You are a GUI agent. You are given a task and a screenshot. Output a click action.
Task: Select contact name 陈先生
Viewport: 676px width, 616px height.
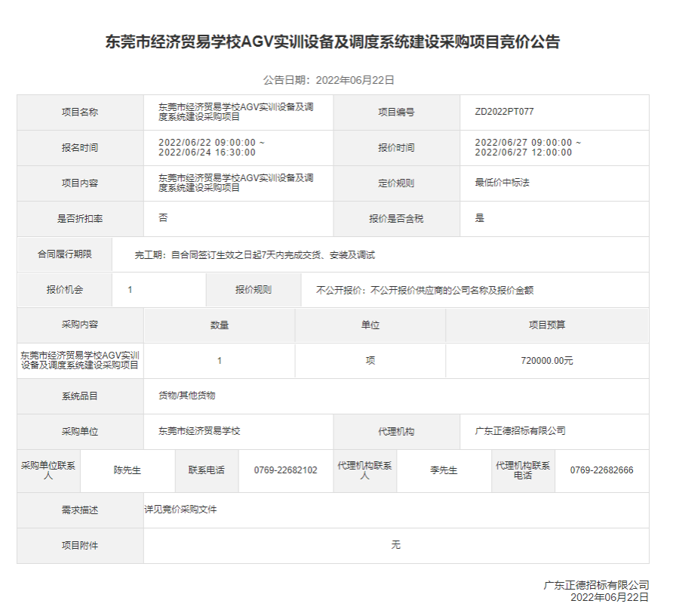(x=128, y=470)
